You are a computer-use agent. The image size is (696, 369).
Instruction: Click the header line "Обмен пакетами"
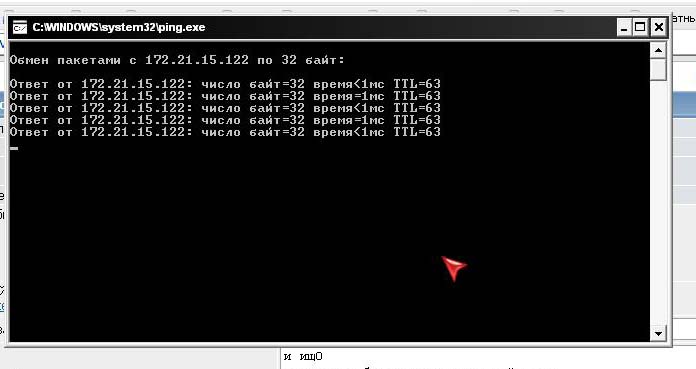[x=177, y=60]
